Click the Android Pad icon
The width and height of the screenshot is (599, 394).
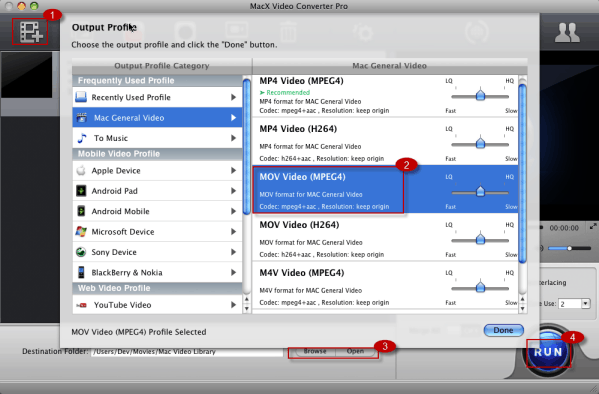81,191
